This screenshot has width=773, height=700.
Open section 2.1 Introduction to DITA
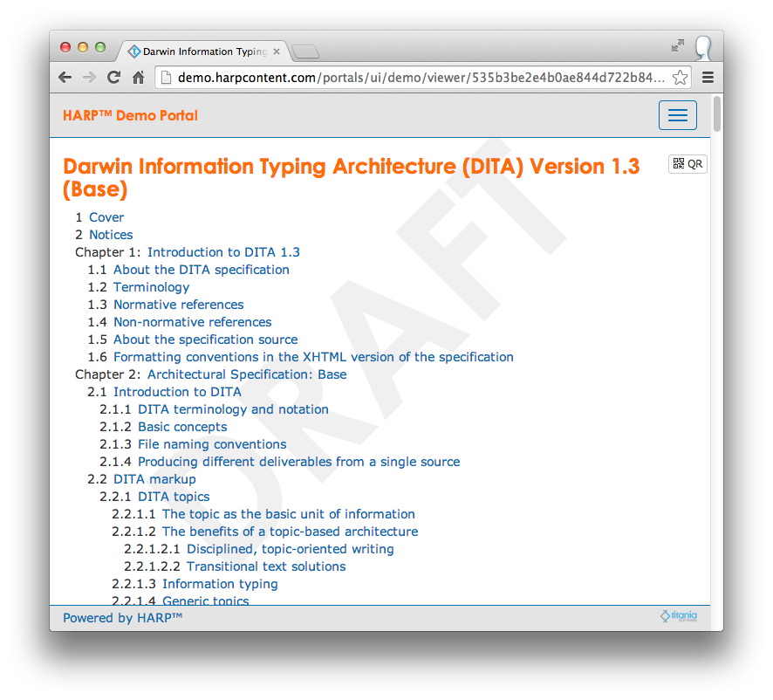pyautogui.click(x=177, y=392)
